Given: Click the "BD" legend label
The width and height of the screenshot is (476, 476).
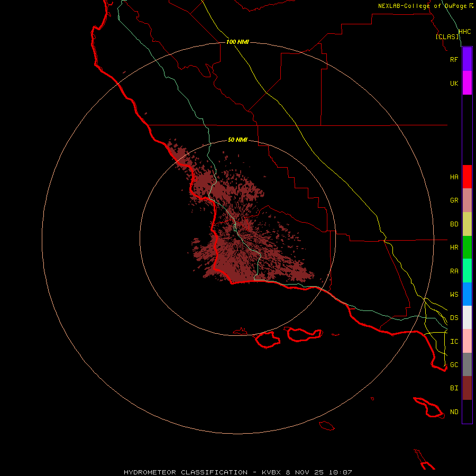Looking at the screenshot, I should tap(454, 224).
